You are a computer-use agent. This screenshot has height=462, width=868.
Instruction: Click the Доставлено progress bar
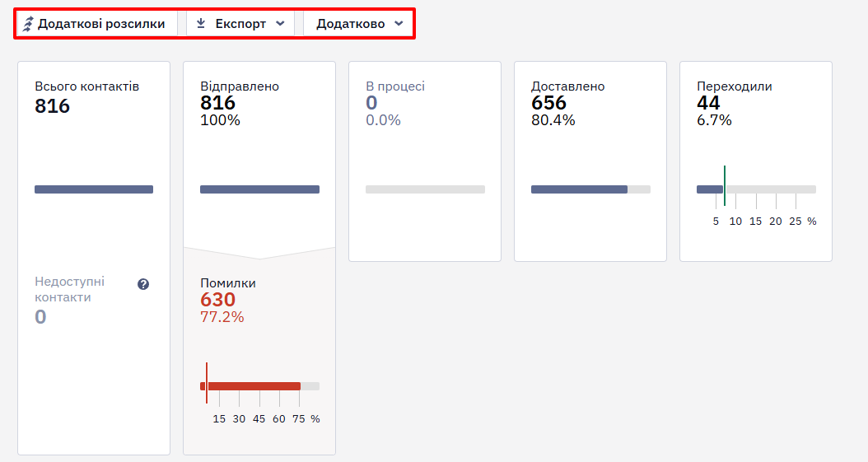pyautogui.click(x=590, y=189)
